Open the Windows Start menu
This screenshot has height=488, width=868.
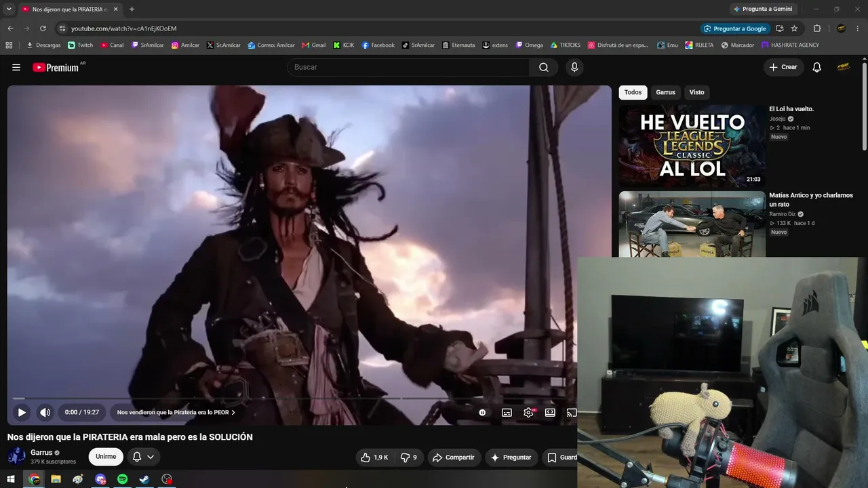coord(11,479)
